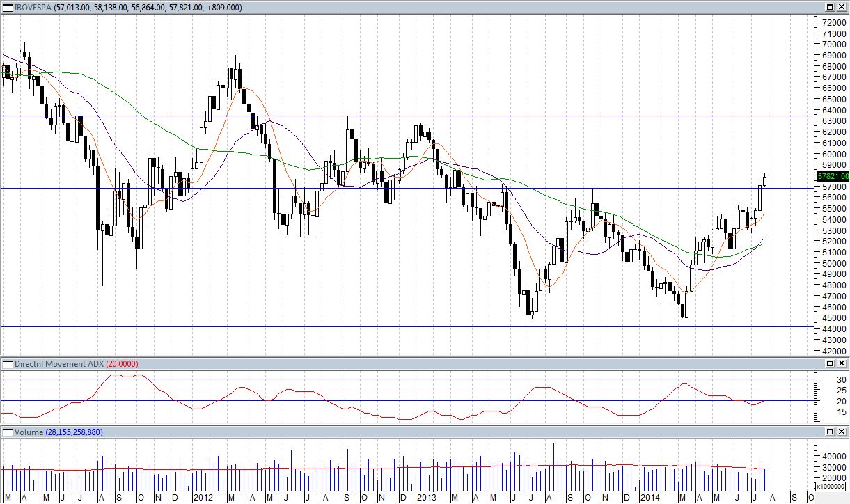Close the Directnl Movement ADX pane
Screen dimensions: 850x504
[842, 364]
